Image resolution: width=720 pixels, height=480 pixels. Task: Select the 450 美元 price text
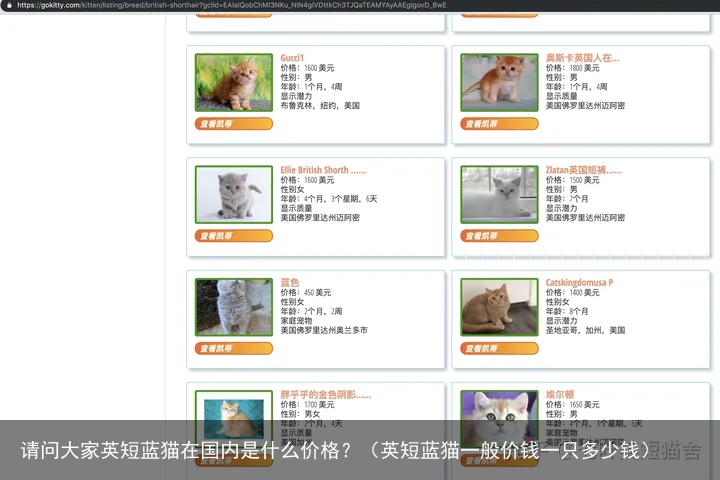tap(317, 293)
